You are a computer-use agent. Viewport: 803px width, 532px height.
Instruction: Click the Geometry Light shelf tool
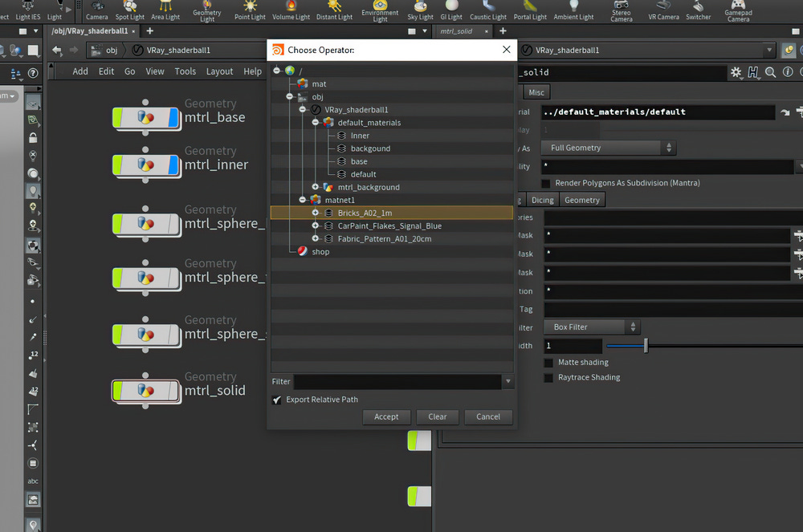point(207,11)
